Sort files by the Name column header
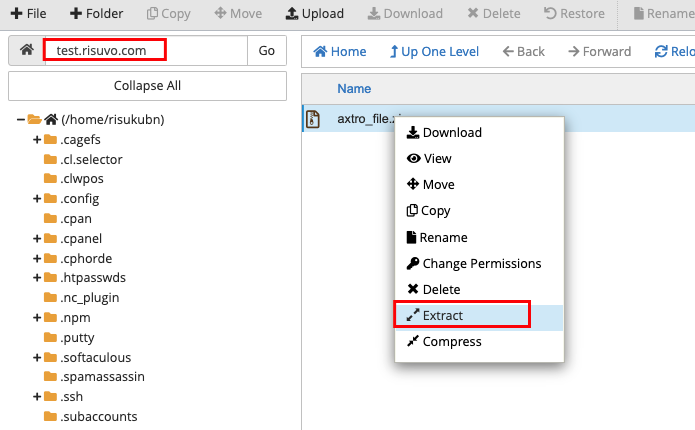The width and height of the screenshot is (695, 430). click(x=354, y=89)
